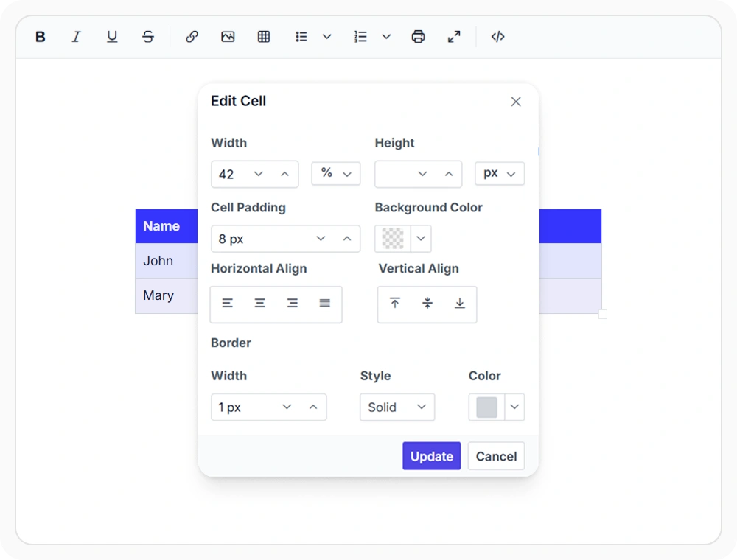The image size is (737, 560).
Task: Click the gray border Color swatch
Action: tap(487, 407)
